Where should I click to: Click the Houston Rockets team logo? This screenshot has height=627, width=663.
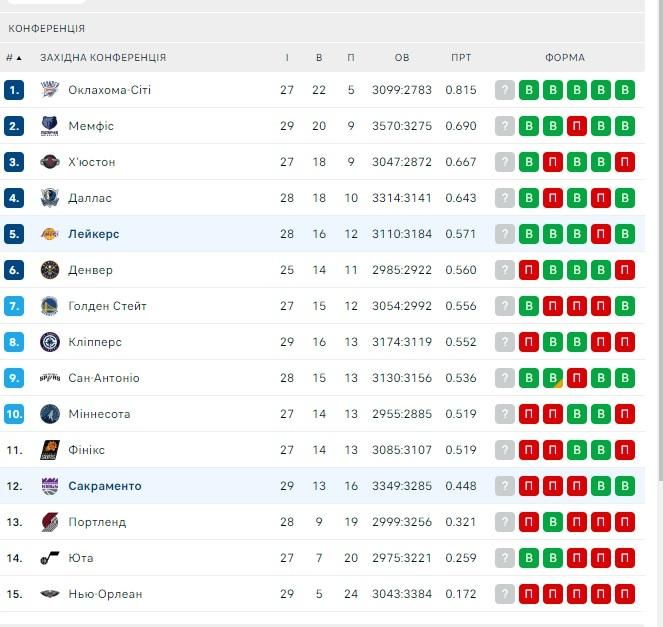pyautogui.click(x=49, y=162)
